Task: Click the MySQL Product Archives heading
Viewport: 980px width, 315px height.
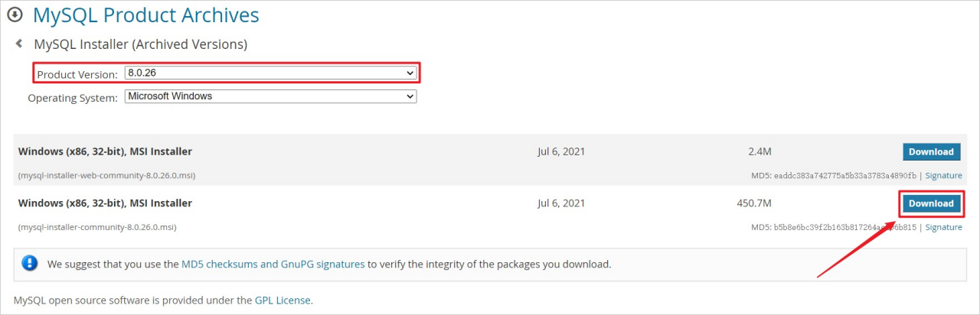Action: (145, 15)
